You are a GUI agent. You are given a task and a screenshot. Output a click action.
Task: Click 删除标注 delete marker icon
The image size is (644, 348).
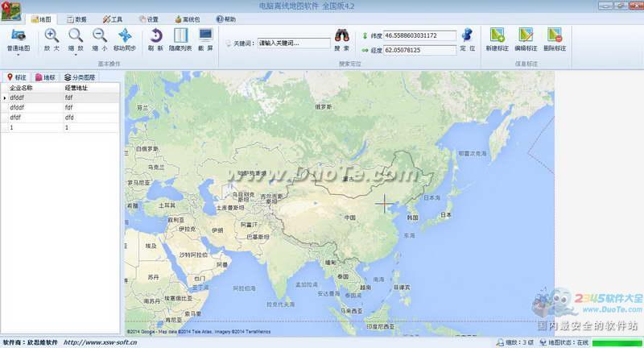pos(554,35)
